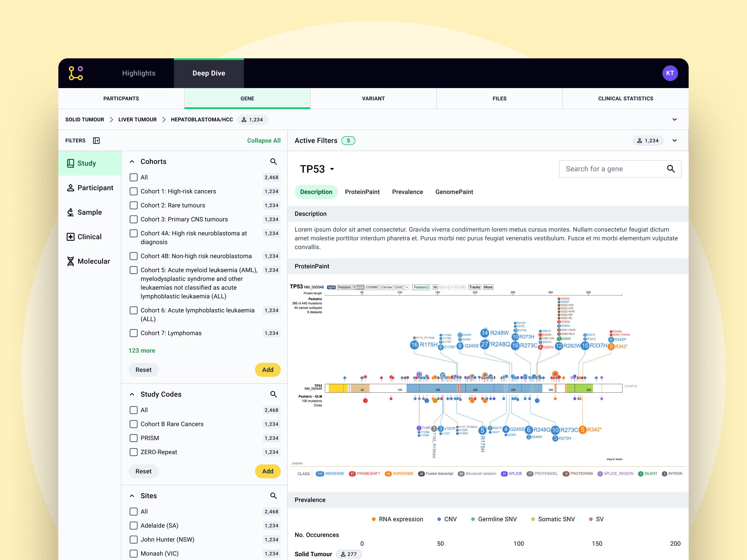Click the 12 R282W mutation bubble
Screen dimensions: 747x560
tap(559, 346)
